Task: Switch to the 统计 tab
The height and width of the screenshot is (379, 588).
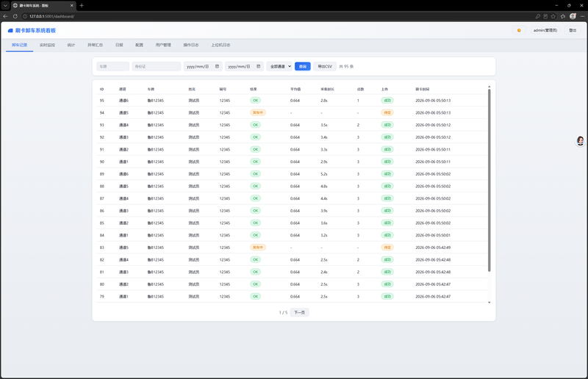Action: 71,45
